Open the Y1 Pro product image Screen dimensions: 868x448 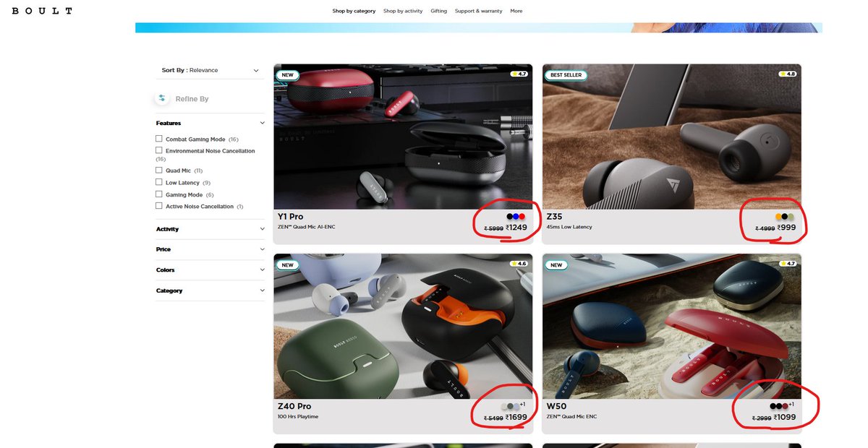click(x=403, y=137)
